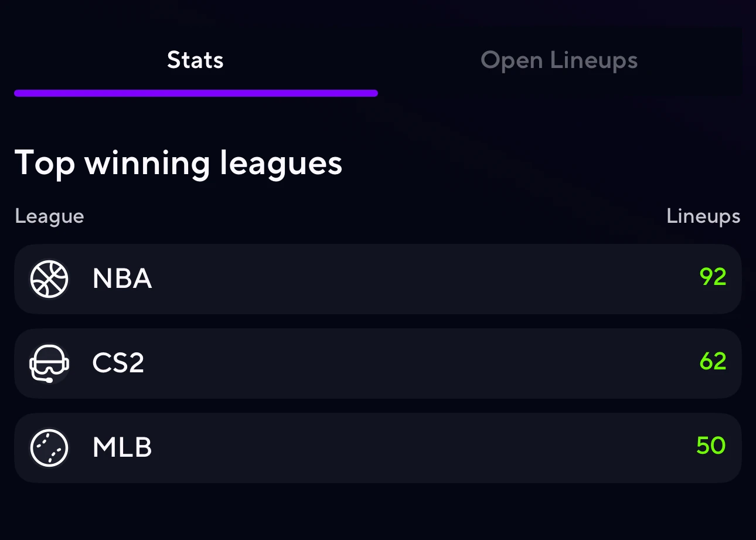
Task: Sort by the League column header
Action: [50, 216]
